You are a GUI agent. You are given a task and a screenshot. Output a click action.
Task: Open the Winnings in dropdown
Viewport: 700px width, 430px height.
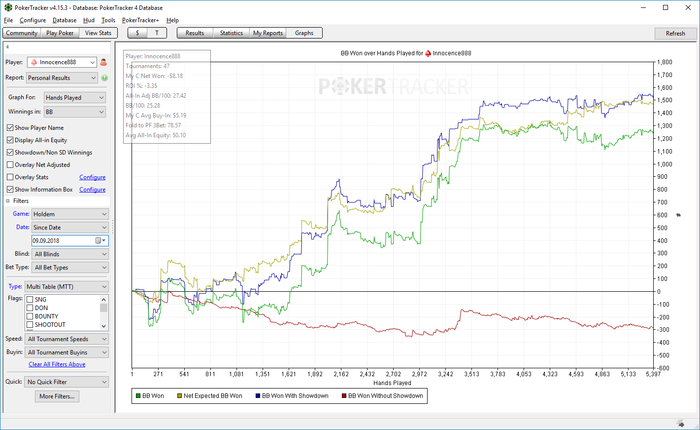[75, 112]
